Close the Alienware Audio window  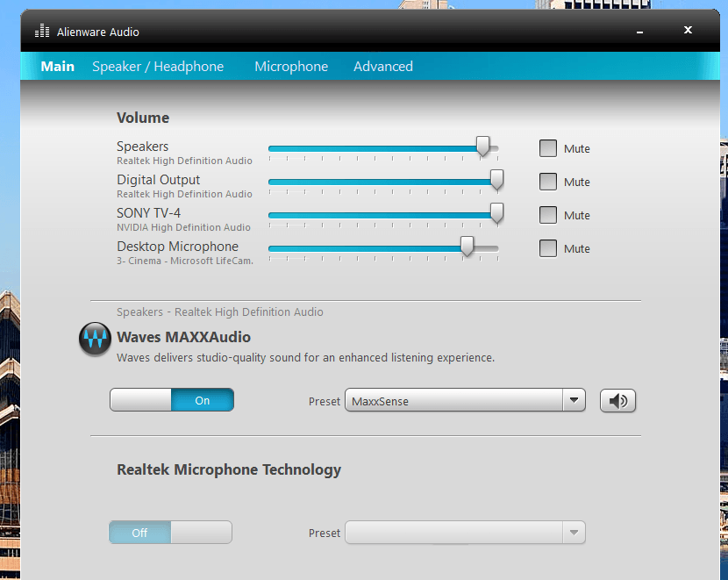coord(688,31)
